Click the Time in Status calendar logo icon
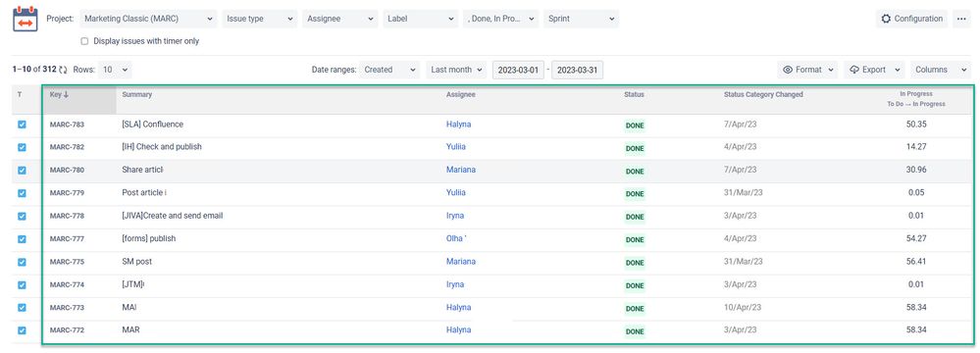 [x=26, y=19]
